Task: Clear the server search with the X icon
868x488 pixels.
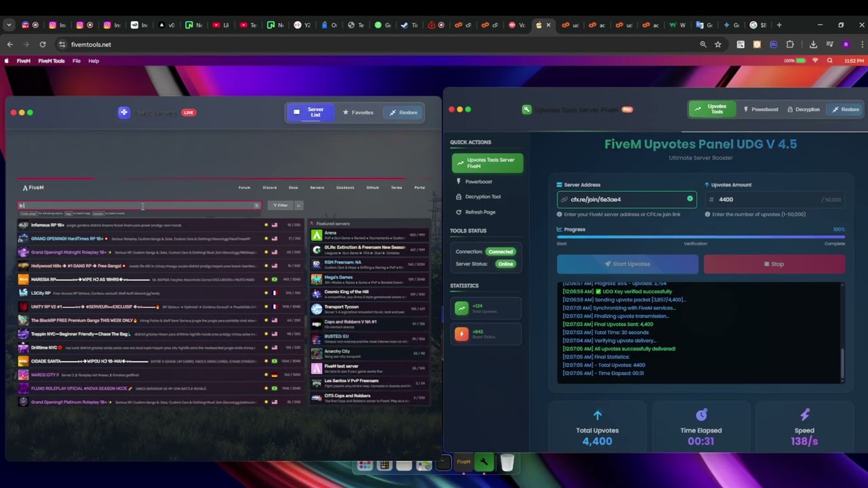Action: [256, 205]
